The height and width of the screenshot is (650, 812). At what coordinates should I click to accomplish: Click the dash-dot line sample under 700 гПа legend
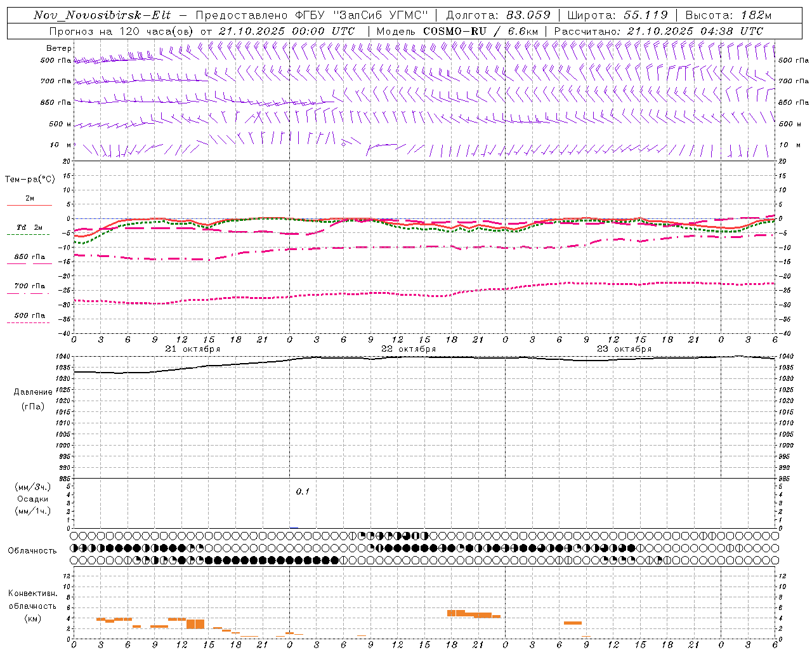pos(28,294)
